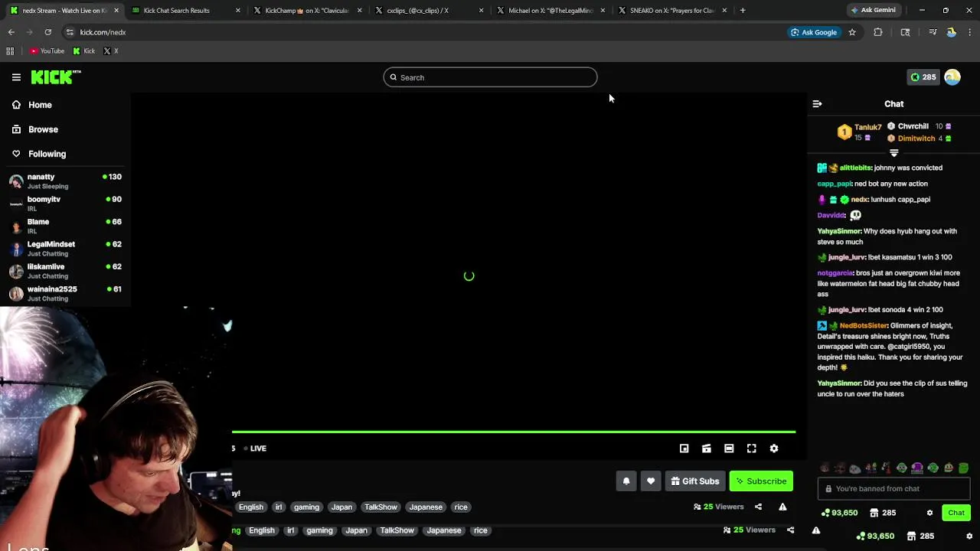Click Tanluk7 in the gift leaderboard

(x=867, y=127)
